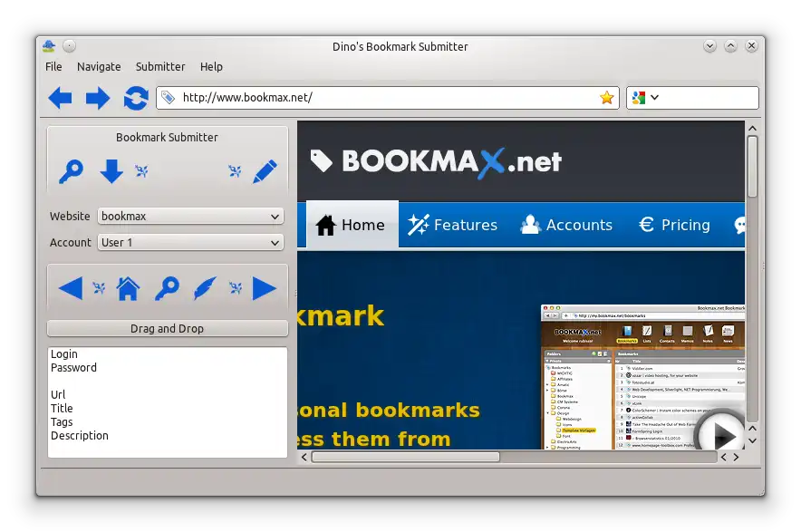
Task: Play the video with play button
Action: (720, 434)
